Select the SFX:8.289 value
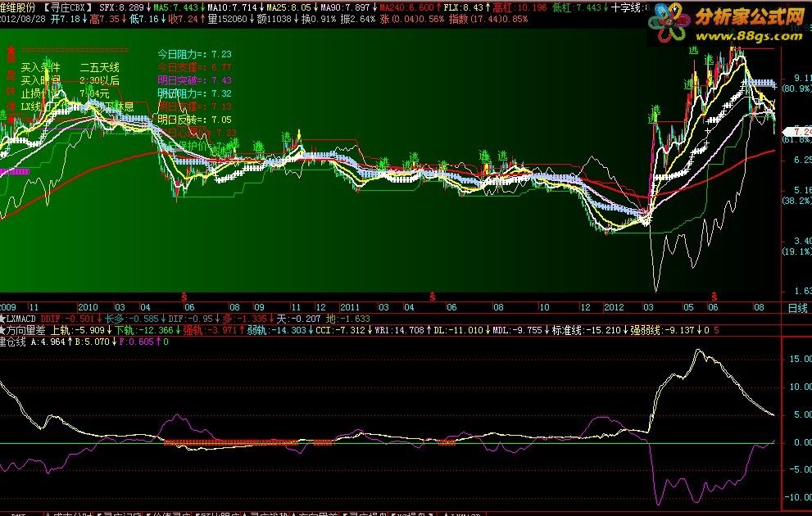Viewport: 812px width, 516px height. 121,7
